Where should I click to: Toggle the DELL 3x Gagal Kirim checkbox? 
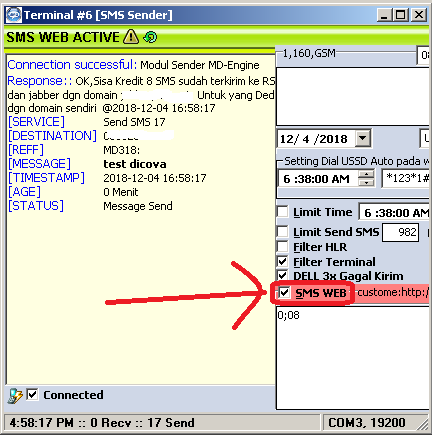tap(282, 276)
